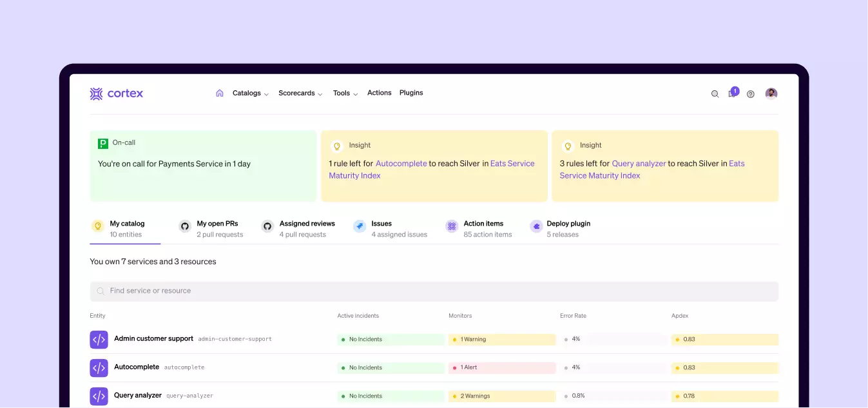The width and height of the screenshot is (868, 408).
Task: Expand the Scorecards dropdown menu
Action: [x=300, y=93]
